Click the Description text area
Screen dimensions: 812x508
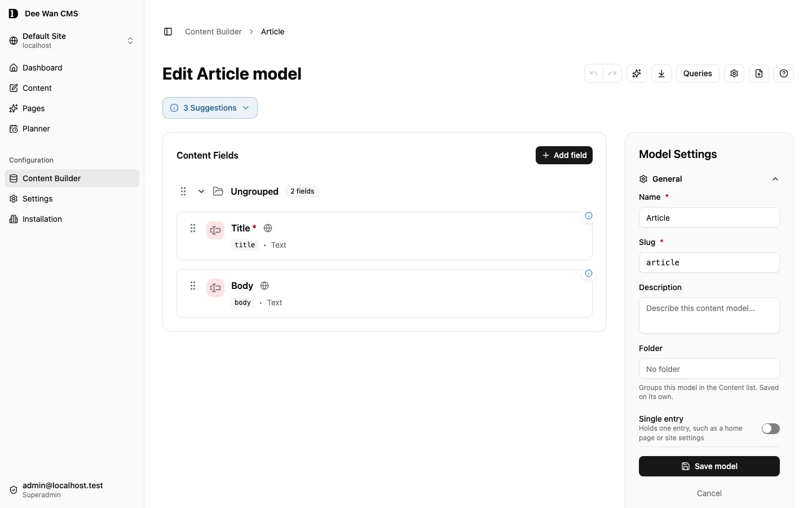(x=709, y=316)
